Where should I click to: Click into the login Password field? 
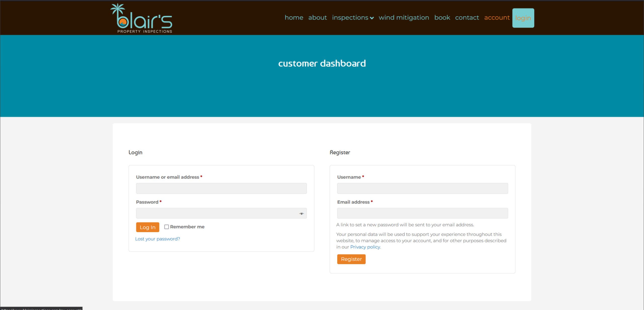pos(216,213)
